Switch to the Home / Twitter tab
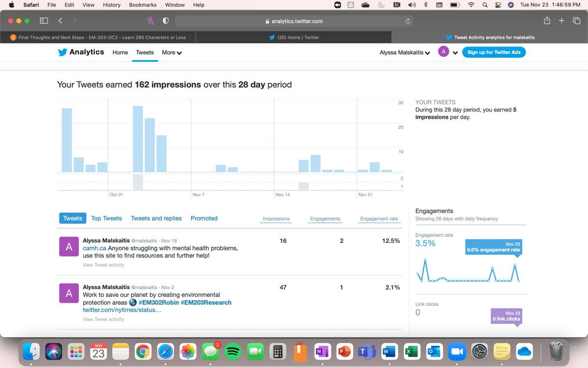 pyautogui.click(x=294, y=37)
